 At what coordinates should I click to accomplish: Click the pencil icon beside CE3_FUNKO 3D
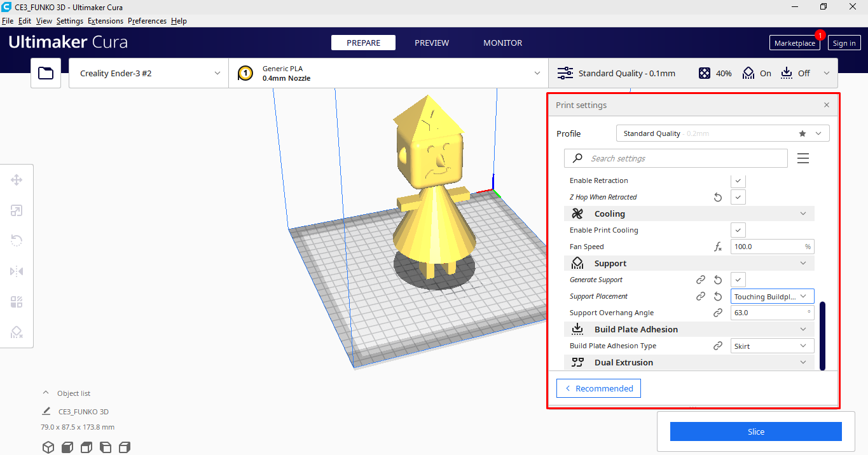pos(46,411)
